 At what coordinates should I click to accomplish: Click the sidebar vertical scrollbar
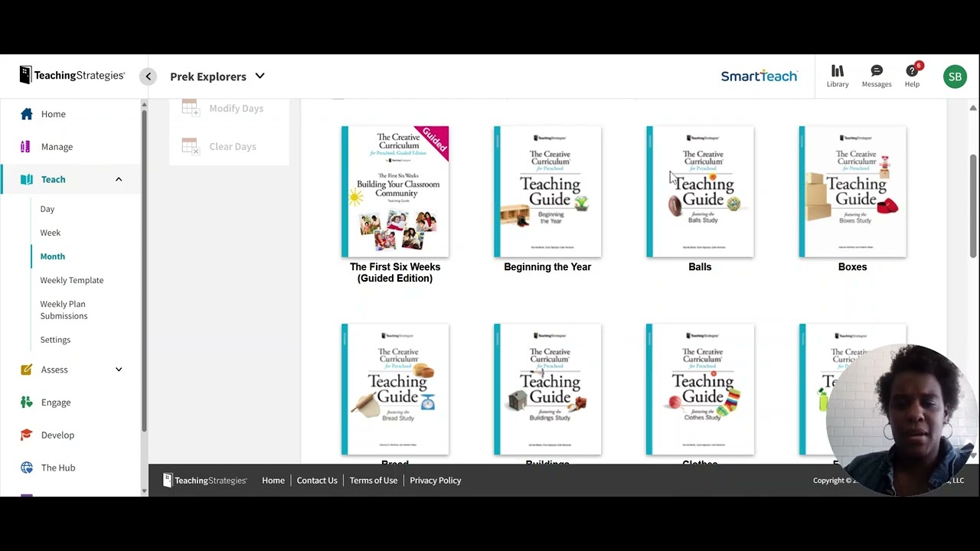pyautogui.click(x=144, y=271)
